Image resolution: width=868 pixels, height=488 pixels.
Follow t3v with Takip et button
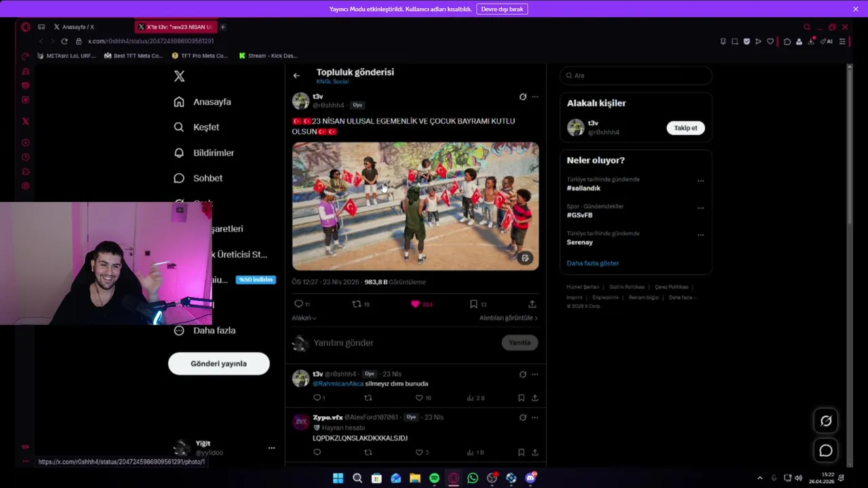point(686,128)
